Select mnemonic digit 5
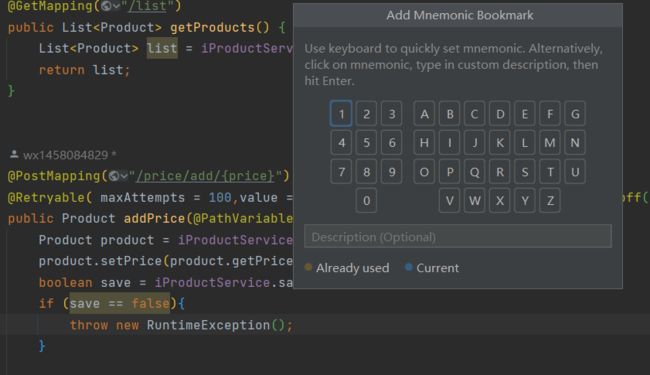 (366, 143)
